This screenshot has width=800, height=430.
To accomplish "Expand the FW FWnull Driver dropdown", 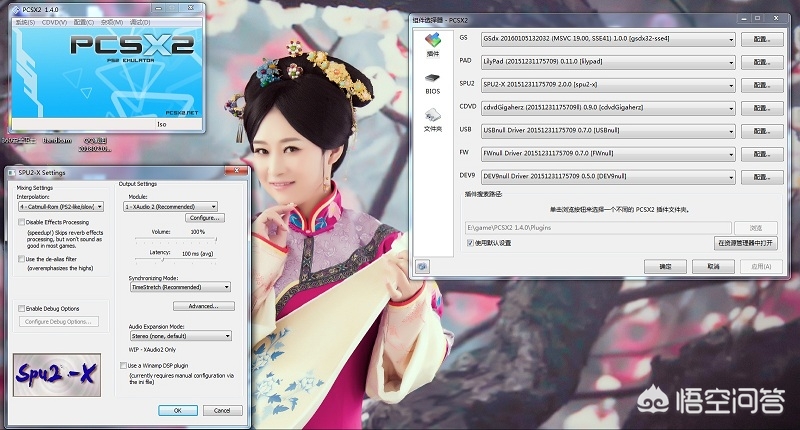I will click(x=608, y=154).
